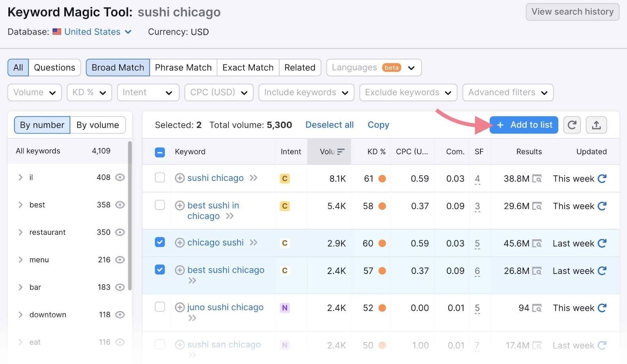Select Related tab

click(x=300, y=68)
